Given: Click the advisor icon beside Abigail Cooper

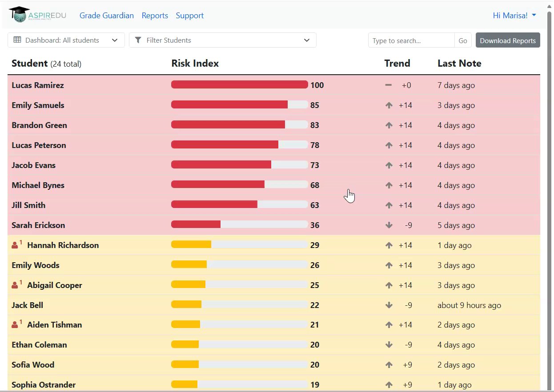Looking at the screenshot, I should click(x=15, y=285).
